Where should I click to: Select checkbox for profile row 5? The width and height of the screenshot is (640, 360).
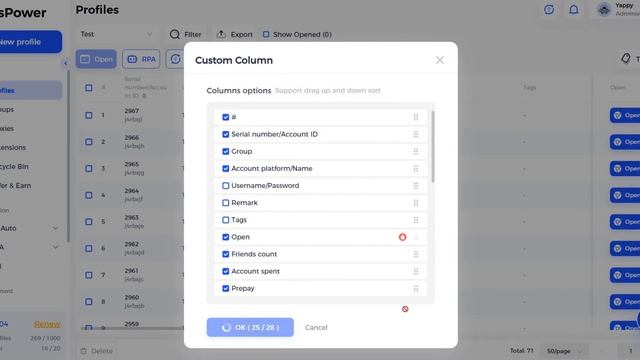point(89,222)
